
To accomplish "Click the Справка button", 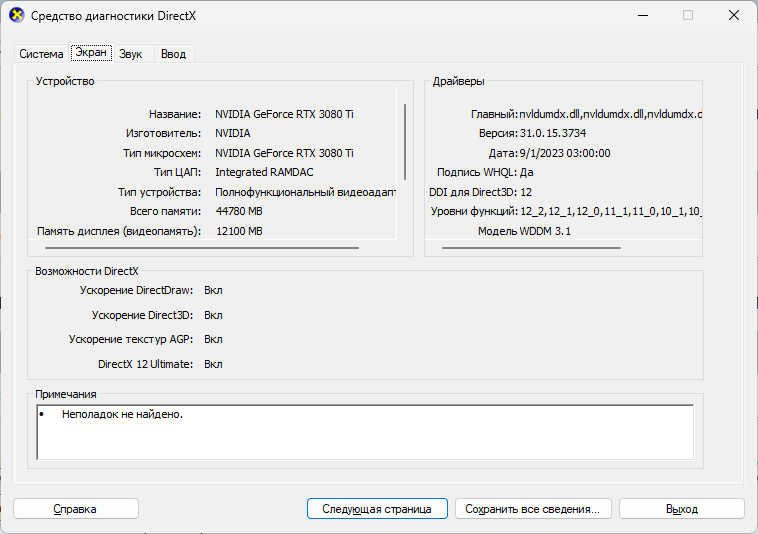I will [76, 509].
